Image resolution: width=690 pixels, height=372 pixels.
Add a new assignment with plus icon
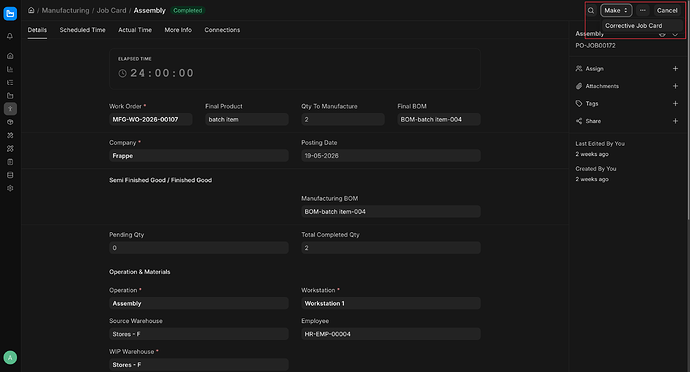(x=675, y=69)
